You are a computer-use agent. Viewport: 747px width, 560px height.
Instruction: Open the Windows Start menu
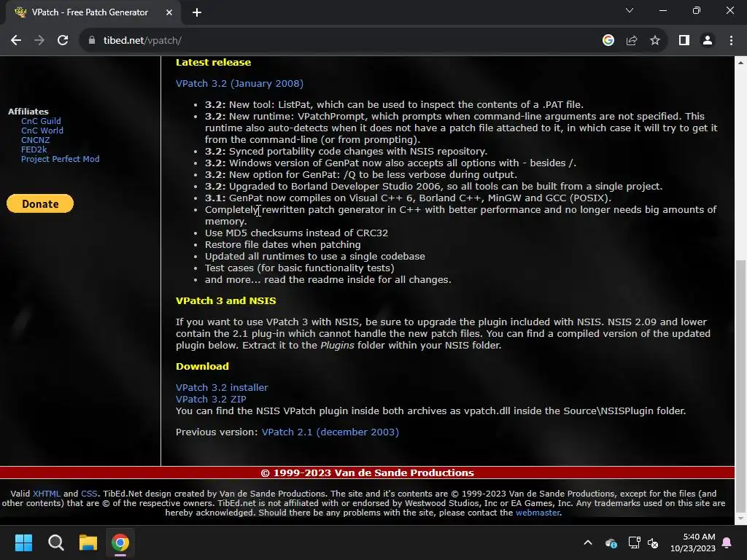coord(23,542)
